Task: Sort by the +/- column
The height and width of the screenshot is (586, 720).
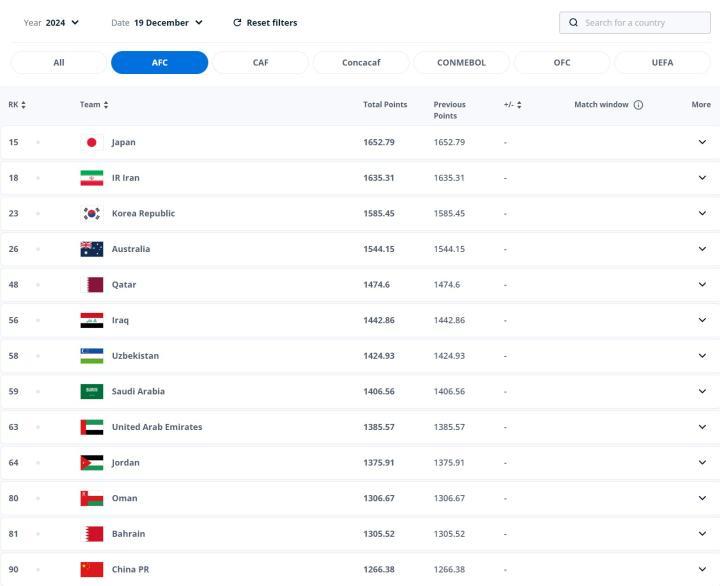Action: 512,105
